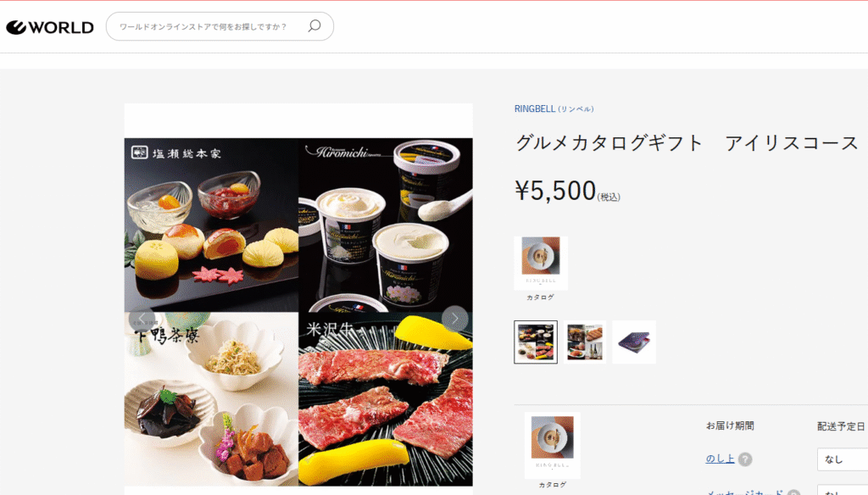
Task: Open the メッセージカード link
Action: 744,492
